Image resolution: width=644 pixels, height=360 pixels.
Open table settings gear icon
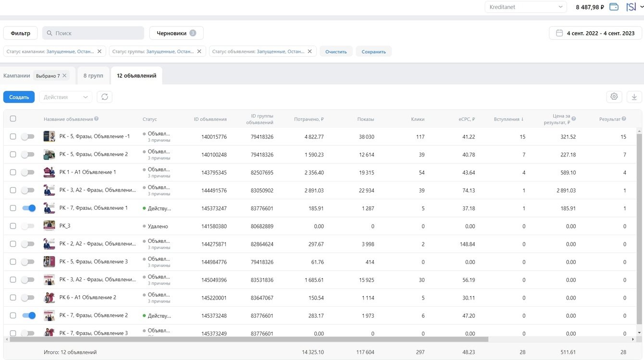coord(614,96)
